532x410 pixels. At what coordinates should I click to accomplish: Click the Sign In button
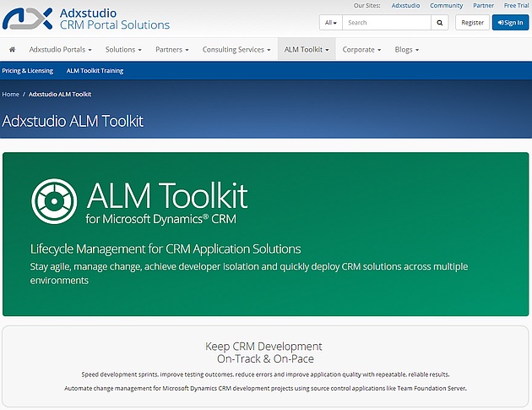pos(510,23)
